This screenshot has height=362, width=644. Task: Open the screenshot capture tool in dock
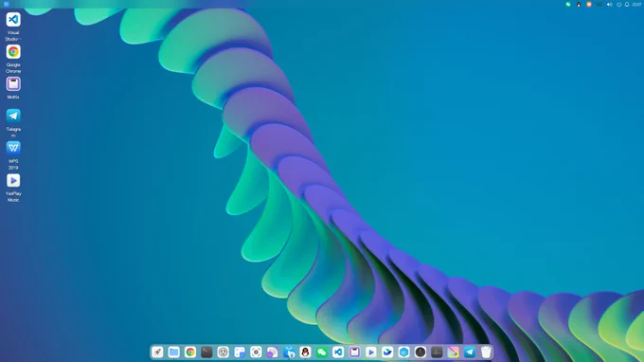click(256, 353)
